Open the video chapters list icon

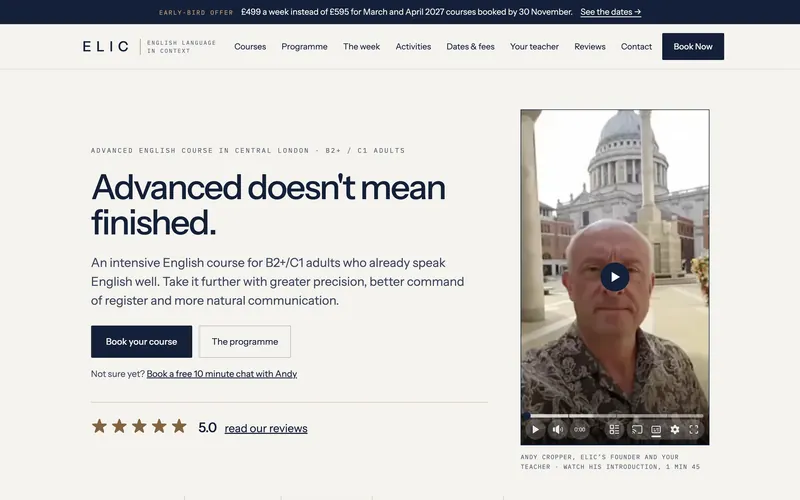pyautogui.click(x=614, y=430)
